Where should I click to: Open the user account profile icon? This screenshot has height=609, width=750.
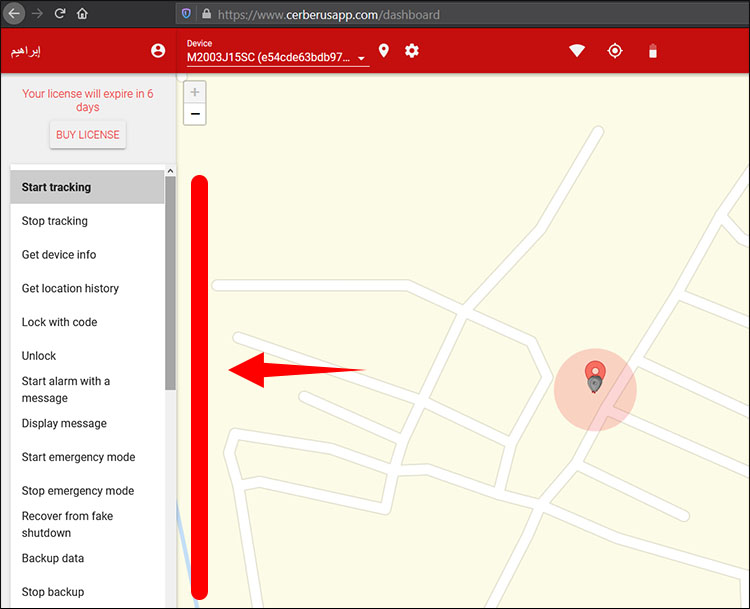pyautogui.click(x=158, y=51)
